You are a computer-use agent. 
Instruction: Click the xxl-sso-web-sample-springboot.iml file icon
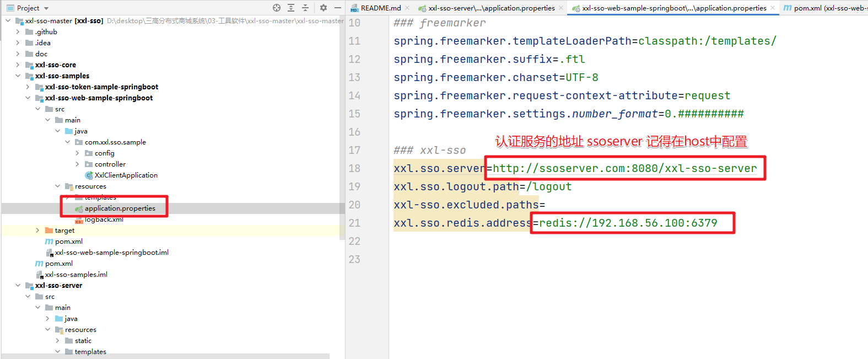(49, 253)
